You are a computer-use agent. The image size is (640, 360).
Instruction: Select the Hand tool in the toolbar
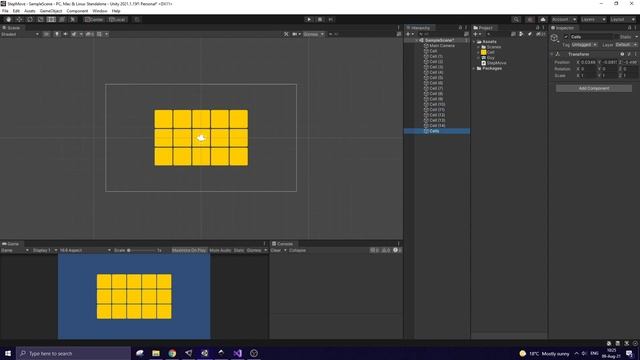[x=9, y=20]
